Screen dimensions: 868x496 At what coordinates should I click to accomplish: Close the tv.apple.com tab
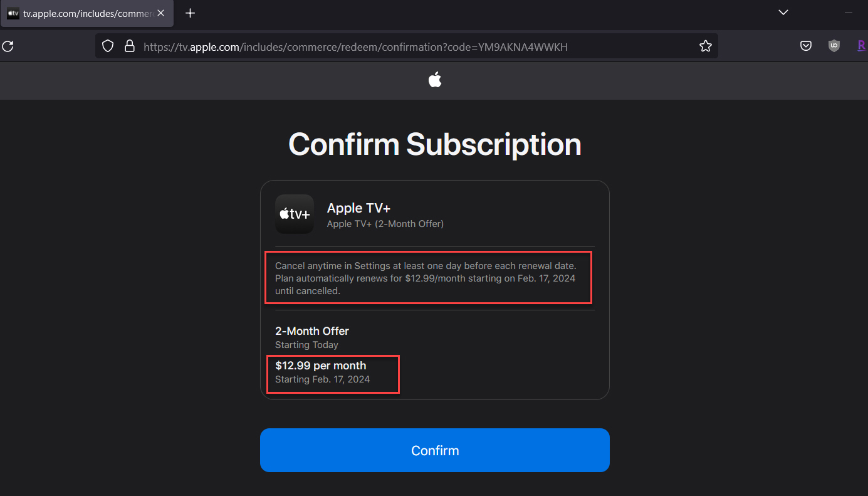click(161, 13)
